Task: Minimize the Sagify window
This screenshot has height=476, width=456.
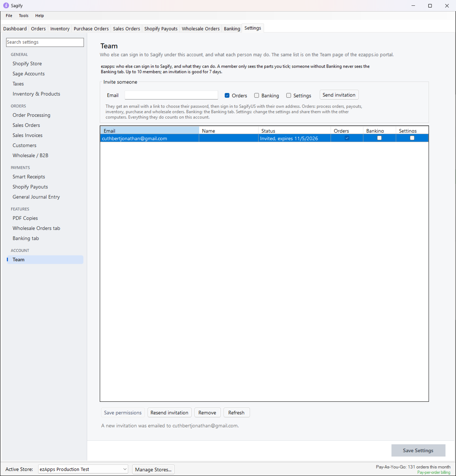Action: tap(413, 6)
